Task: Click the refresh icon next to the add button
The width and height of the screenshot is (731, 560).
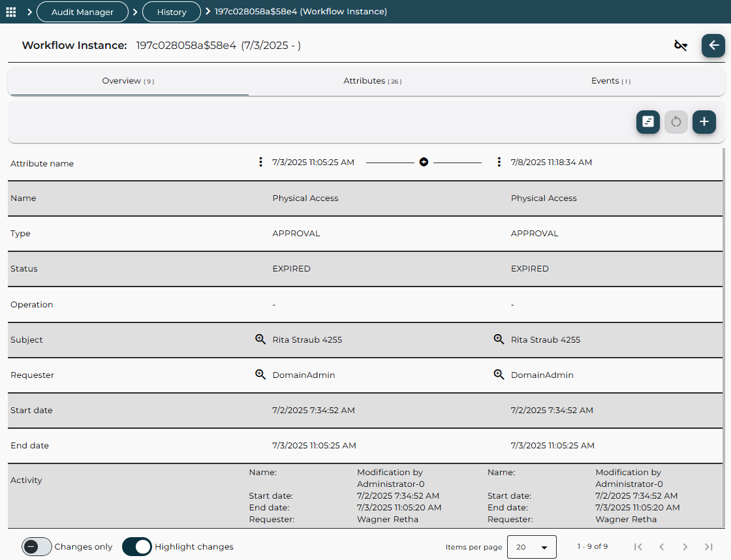Action: point(676,122)
